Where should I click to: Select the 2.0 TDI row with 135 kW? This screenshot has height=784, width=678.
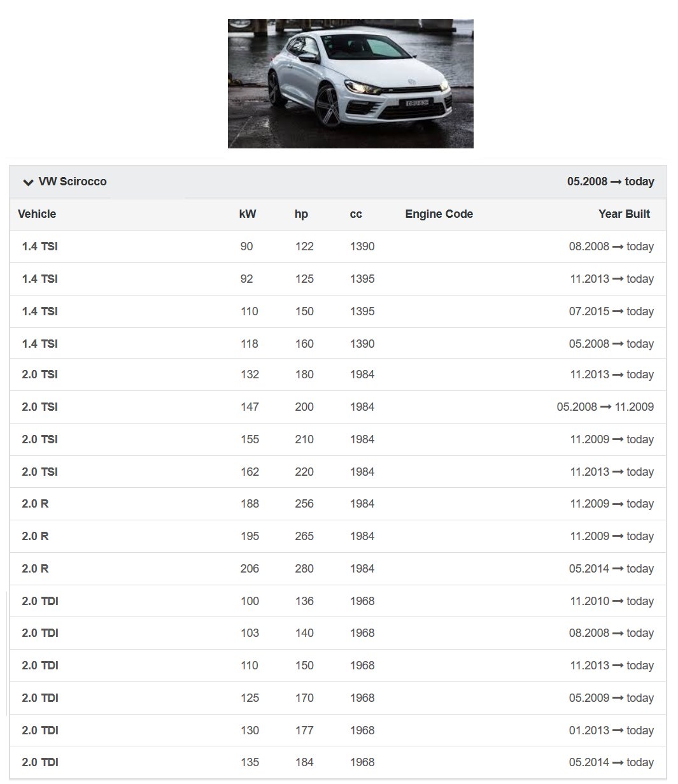coord(338,762)
